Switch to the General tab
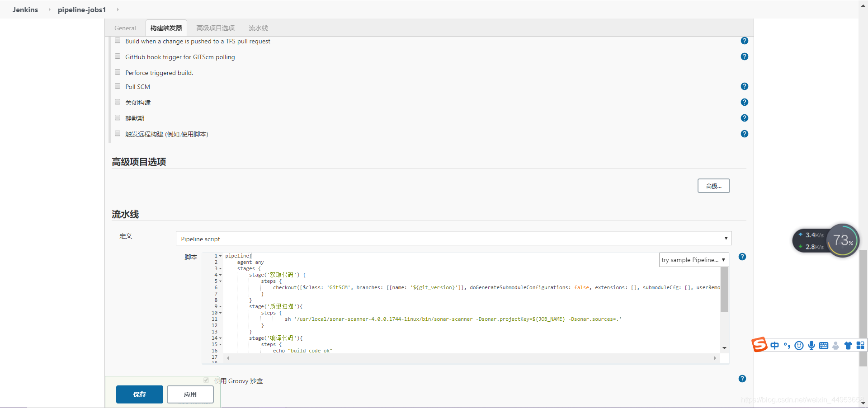 tap(125, 28)
